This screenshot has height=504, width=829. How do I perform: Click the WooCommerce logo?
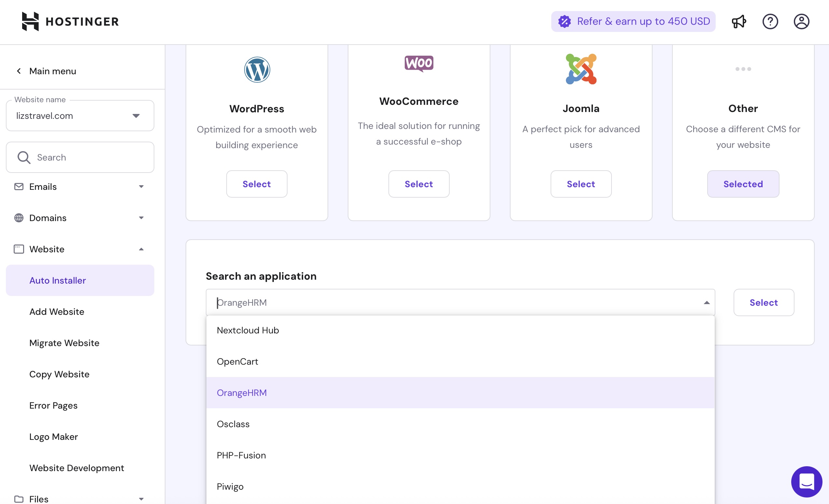pyautogui.click(x=419, y=63)
